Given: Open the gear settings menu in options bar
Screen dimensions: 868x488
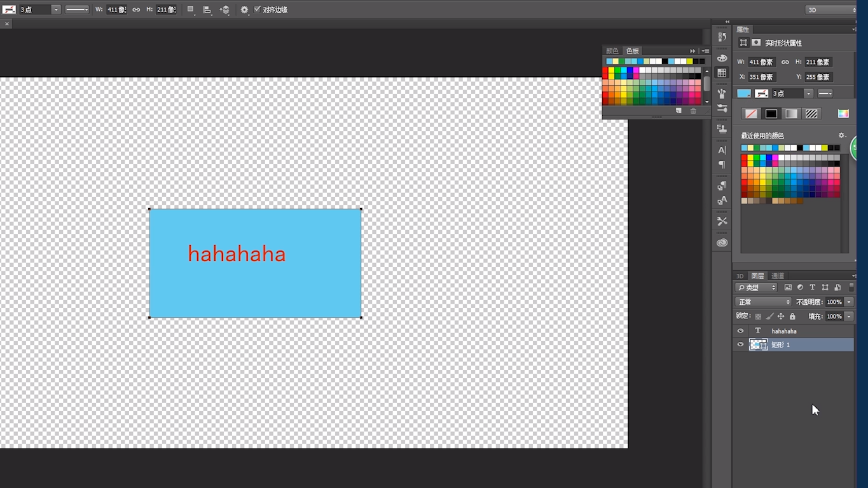Looking at the screenshot, I should click(244, 10).
